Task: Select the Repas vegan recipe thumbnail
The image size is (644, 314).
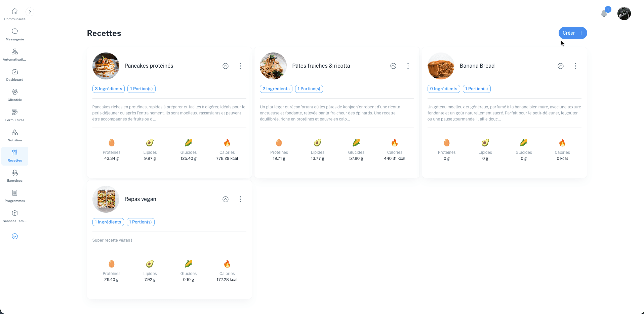Action: [x=106, y=199]
